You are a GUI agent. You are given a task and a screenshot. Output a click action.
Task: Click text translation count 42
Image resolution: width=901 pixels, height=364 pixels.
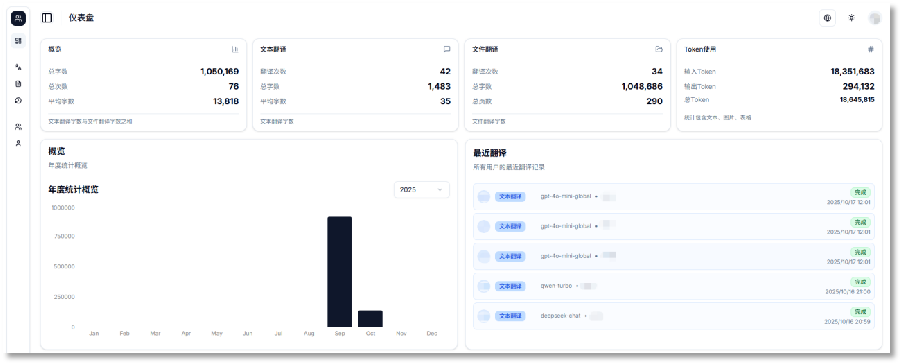(x=445, y=71)
